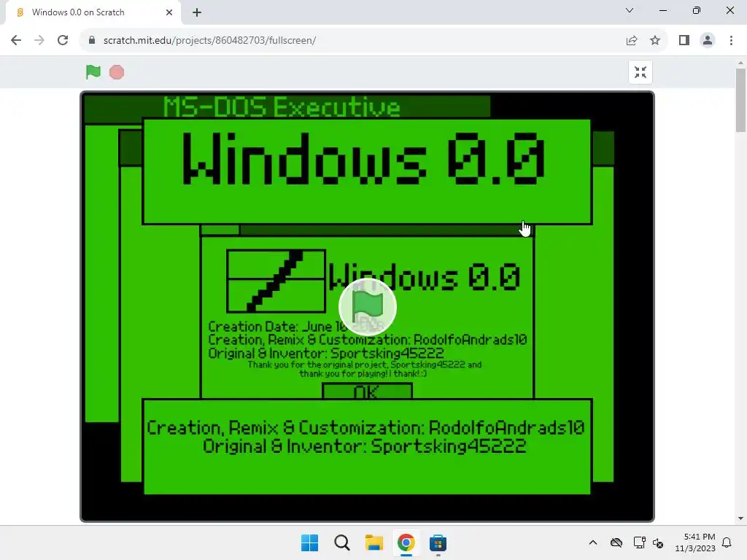Reload the Scratch page
This screenshot has height=560, width=747.
(x=63, y=41)
